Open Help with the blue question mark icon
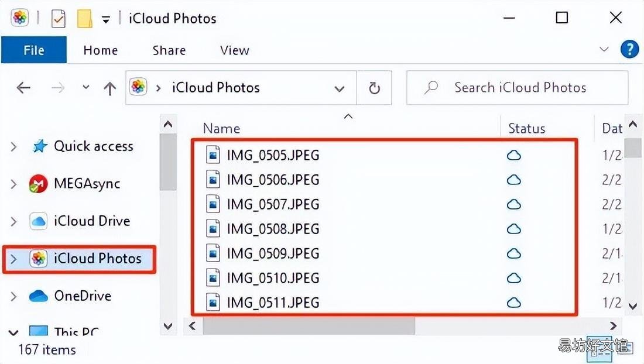 (629, 49)
